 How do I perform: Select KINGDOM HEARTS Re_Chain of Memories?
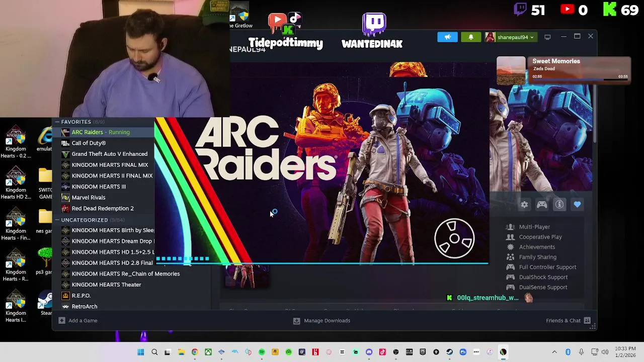pos(126,274)
